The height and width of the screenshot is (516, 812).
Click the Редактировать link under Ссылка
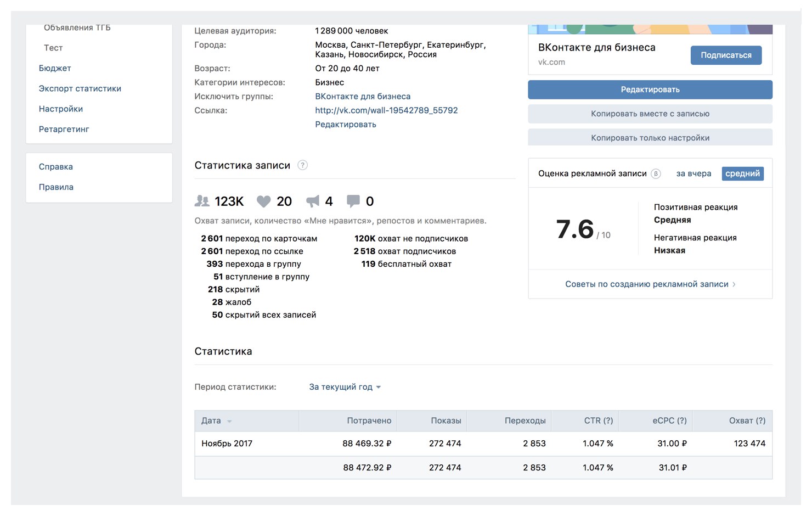pos(346,125)
